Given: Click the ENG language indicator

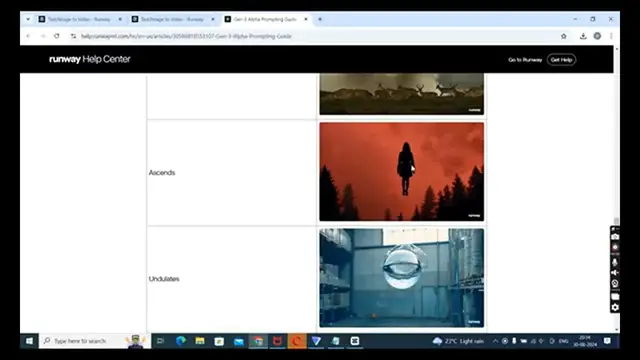Looking at the screenshot, I should [564, 341].
